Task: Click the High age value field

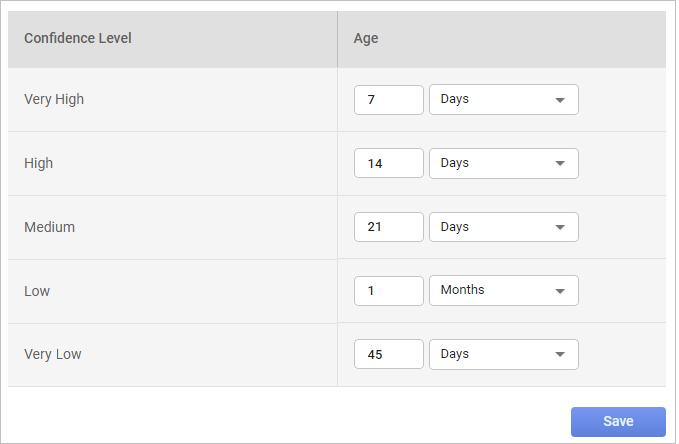Action: click(x=389, y=163)
